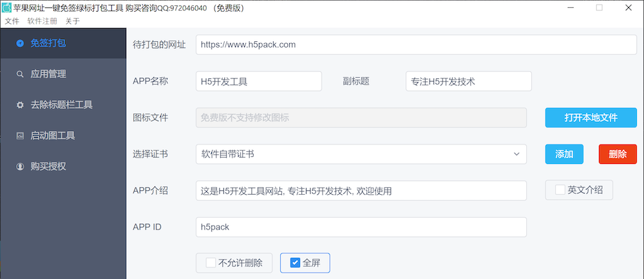Select the APP ID text field
The image size is (644, 279).
pyautogui.click(x=361, y=227)
